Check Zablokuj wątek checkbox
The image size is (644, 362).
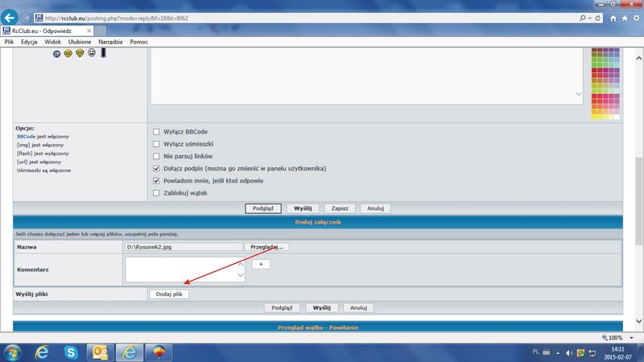[x=156, y=193]
